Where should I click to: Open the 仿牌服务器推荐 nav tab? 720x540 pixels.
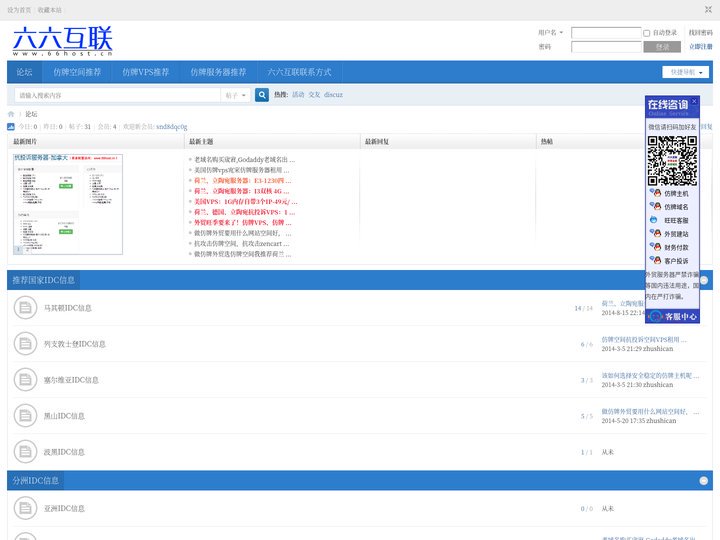218,72
